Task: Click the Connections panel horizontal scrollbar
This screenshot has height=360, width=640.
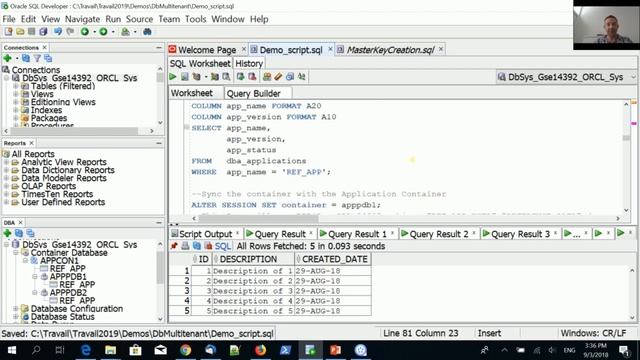Action: 73,131
